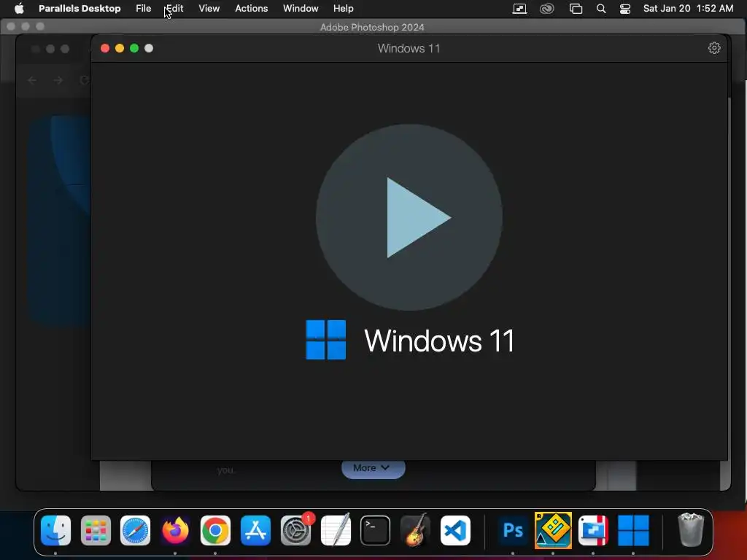Open Parallels Desktop application menu

(80, 9)
